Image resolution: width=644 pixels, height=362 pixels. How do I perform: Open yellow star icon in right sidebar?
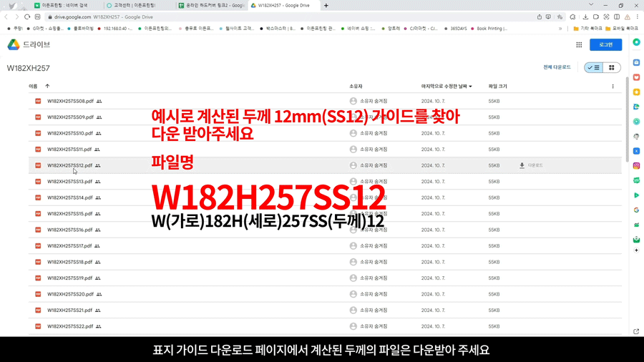click(636, 92)
